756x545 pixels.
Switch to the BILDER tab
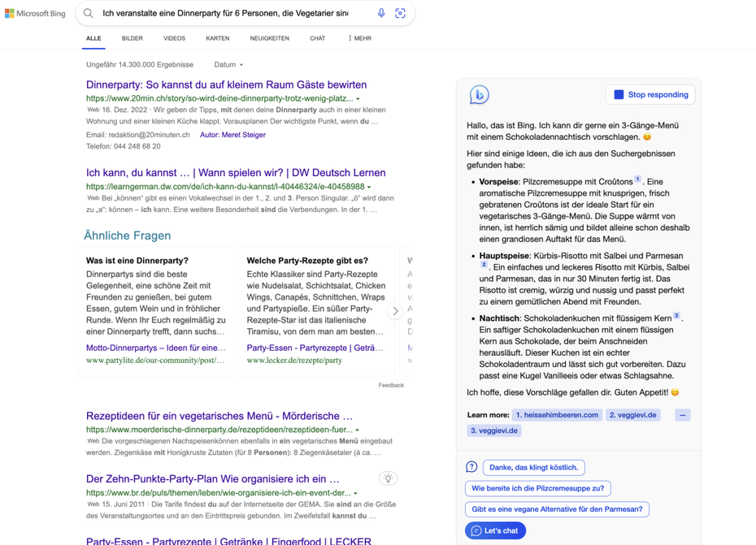[133, 38]
